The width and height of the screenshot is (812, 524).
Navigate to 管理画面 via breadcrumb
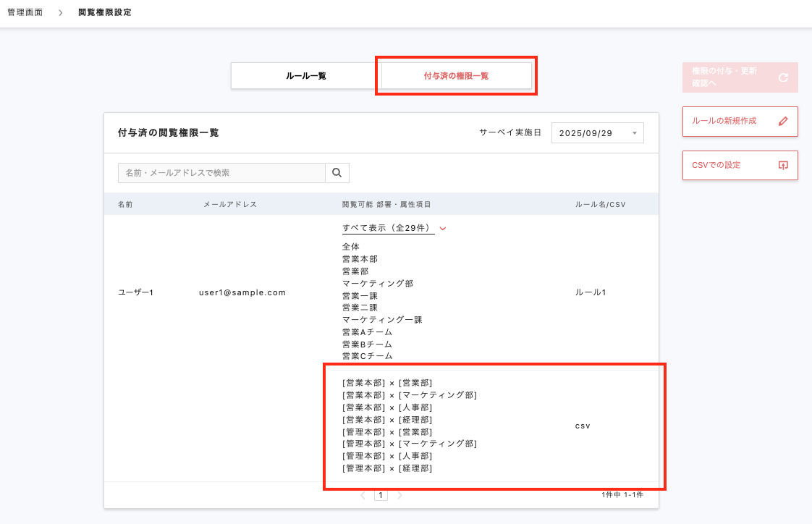[24, 12]
